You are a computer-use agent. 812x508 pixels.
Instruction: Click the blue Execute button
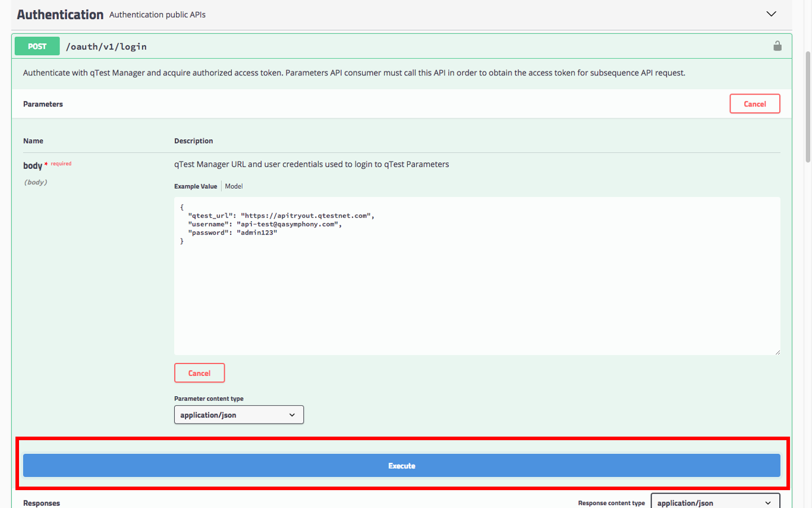[402, 466]
